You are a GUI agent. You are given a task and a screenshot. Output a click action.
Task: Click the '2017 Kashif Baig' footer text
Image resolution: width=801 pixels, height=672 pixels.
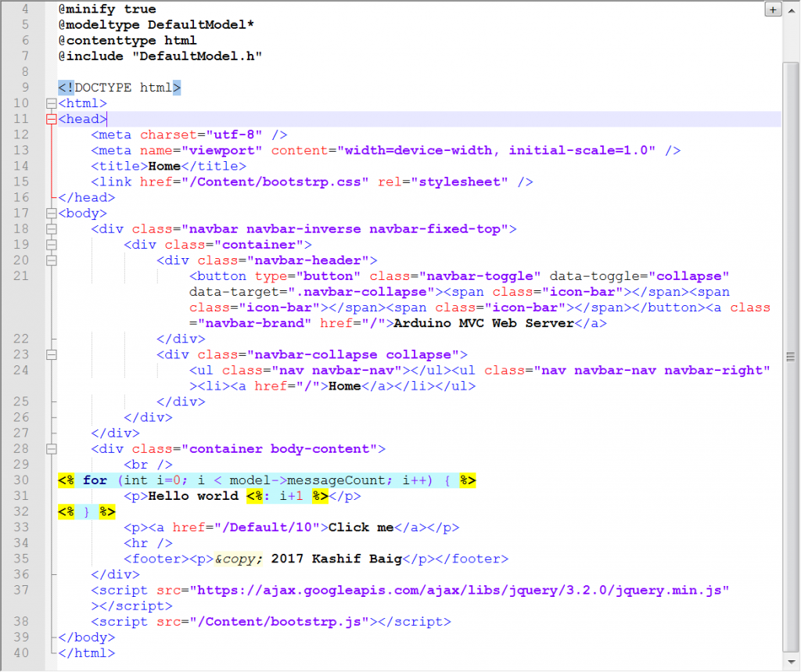336,559
